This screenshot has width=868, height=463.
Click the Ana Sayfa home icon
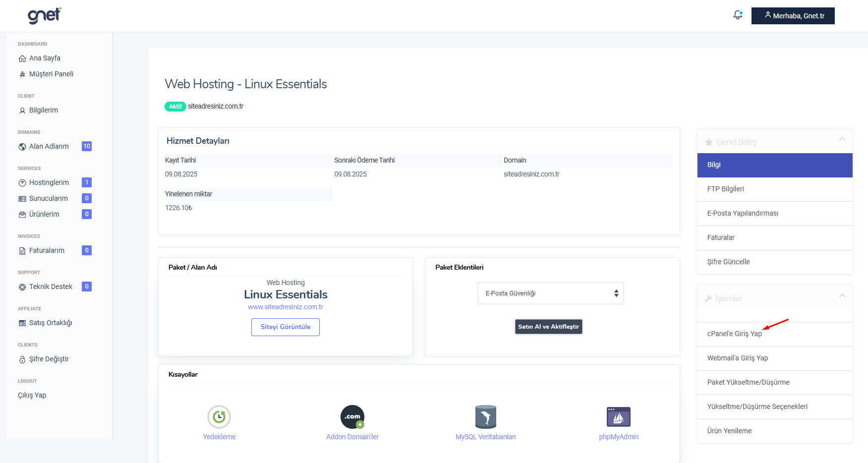point(22,58)
